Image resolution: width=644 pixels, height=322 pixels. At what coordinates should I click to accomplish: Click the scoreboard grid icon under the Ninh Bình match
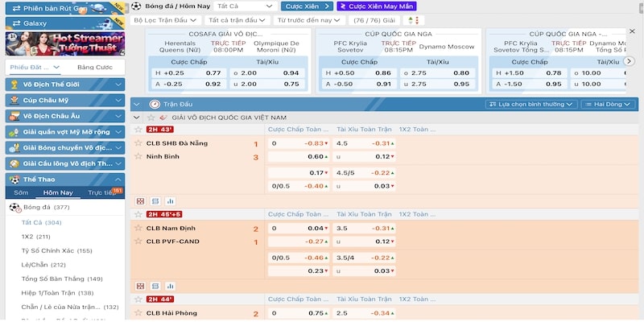tap(140, 200)
